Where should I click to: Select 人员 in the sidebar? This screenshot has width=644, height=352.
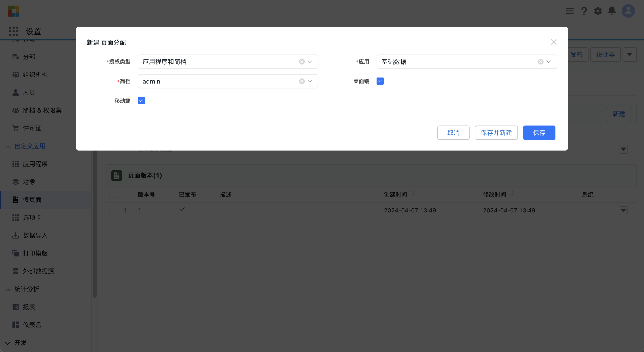coord(29,92)
